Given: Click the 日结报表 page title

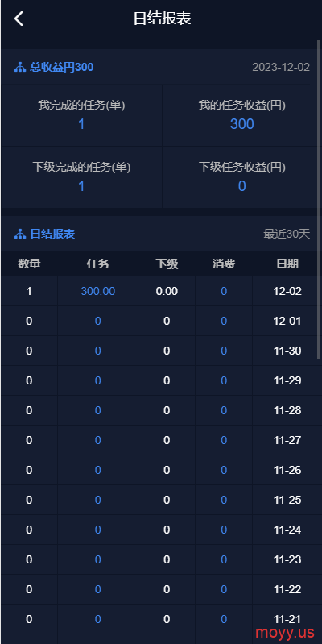Looking at the screenshot, I should tap(163, 19).
